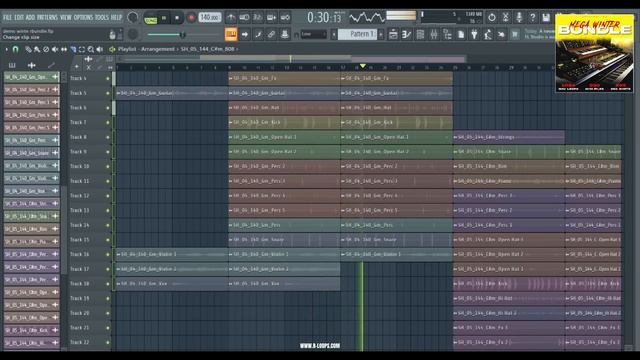This screenshot has height=360, width=640.
Task: Click the step edit arrow icon
Action: (x=244, y=35)
